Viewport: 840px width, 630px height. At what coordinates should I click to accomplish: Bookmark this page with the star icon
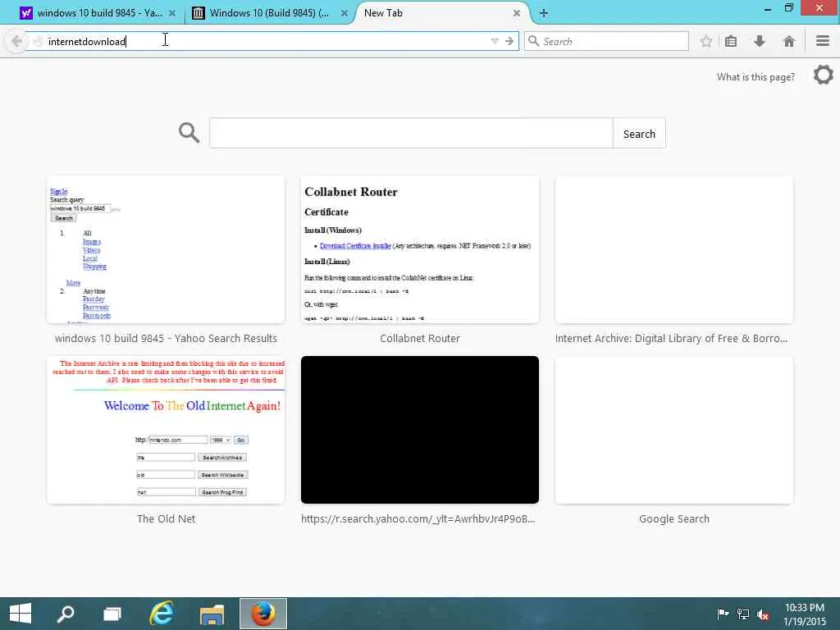(x=706, y=41)
